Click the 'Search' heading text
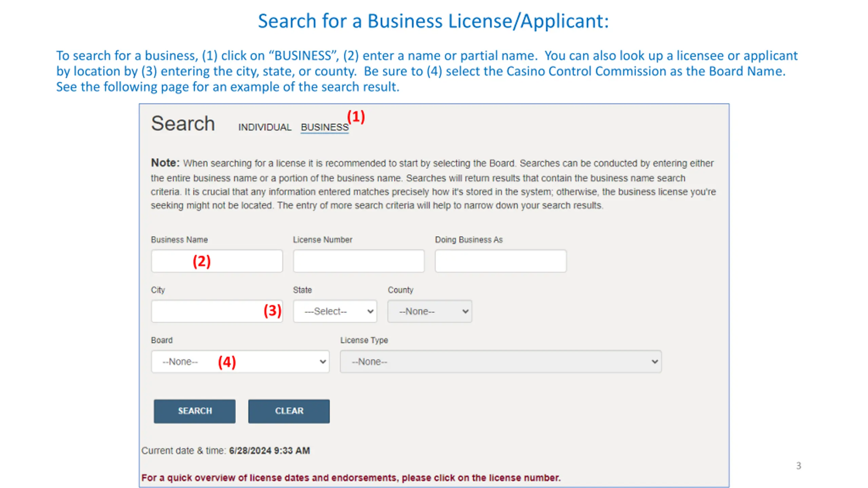The width and height of the screenshot is (868, 488). tap(183, 123)
